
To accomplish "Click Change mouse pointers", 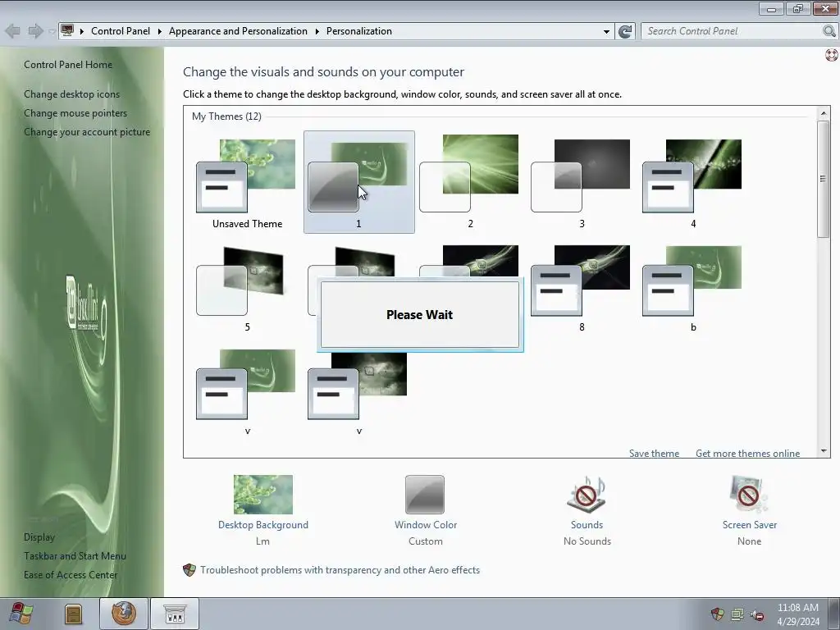I will [x=75, y=113].
